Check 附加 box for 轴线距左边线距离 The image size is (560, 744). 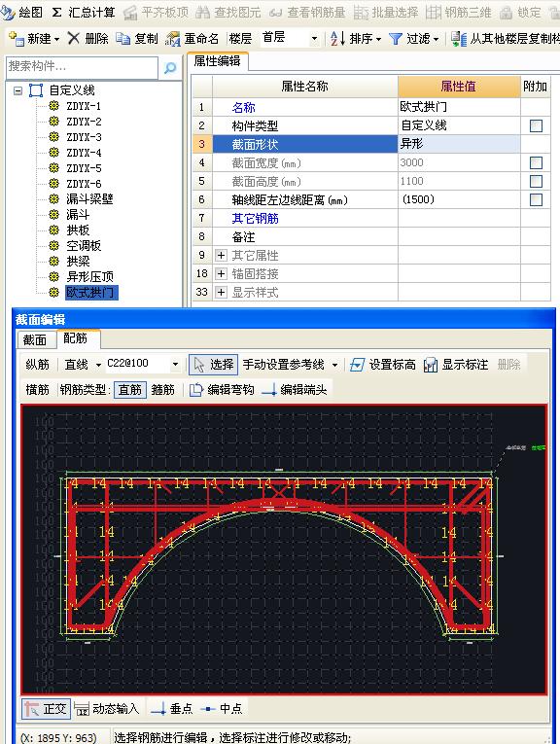pyautogui.click(x=536, y=199)
